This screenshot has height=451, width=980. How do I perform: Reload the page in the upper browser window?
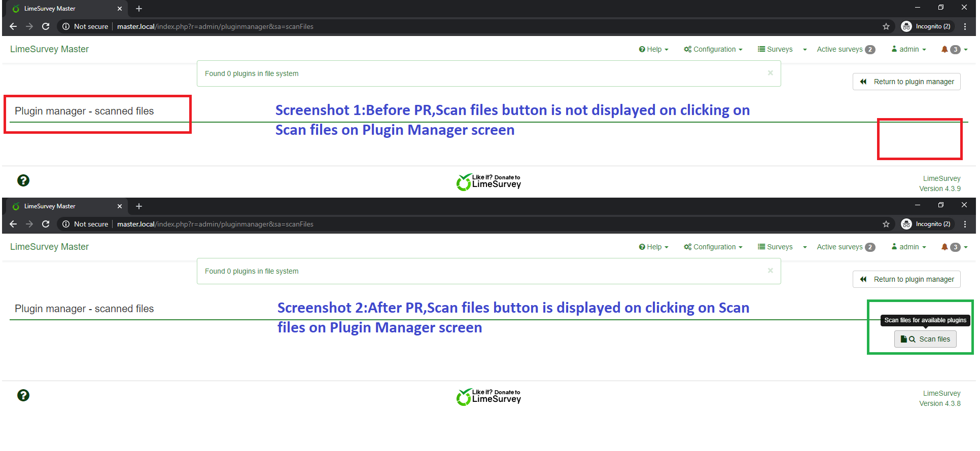(46, 26)
